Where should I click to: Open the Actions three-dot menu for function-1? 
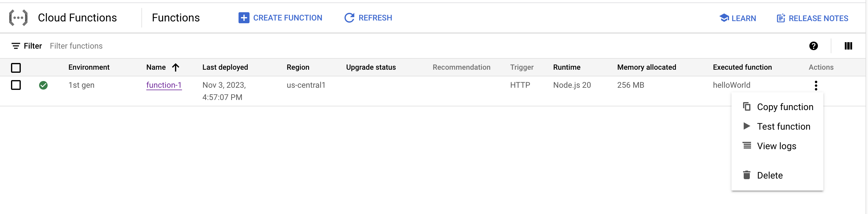[x=816, y=85]
